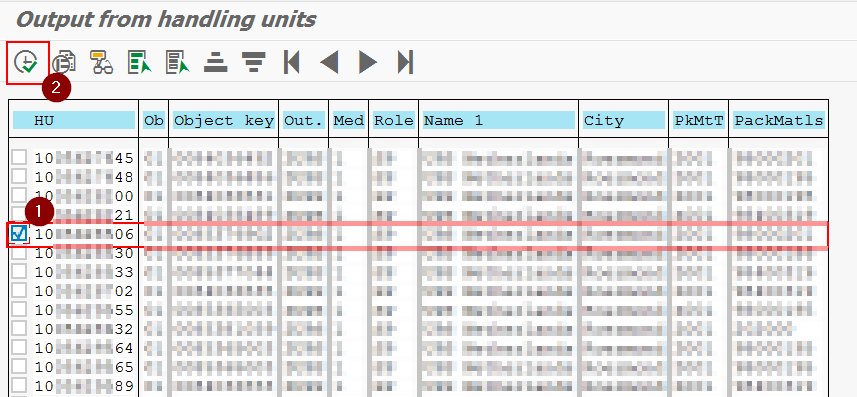Screen dimensions: 857x397
Task: Uncheck the selected HU ending 06
Action: (x=19, y=234)
